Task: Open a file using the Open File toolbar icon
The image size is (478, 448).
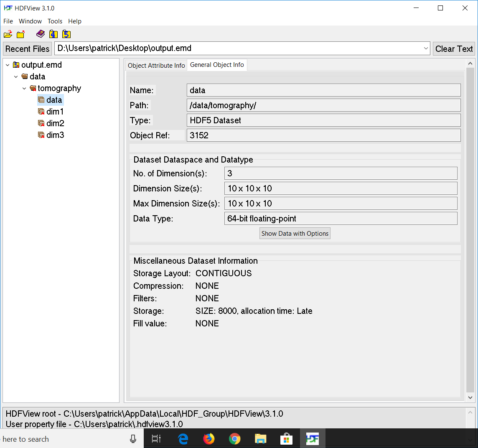Action: (x=8, y=34)
